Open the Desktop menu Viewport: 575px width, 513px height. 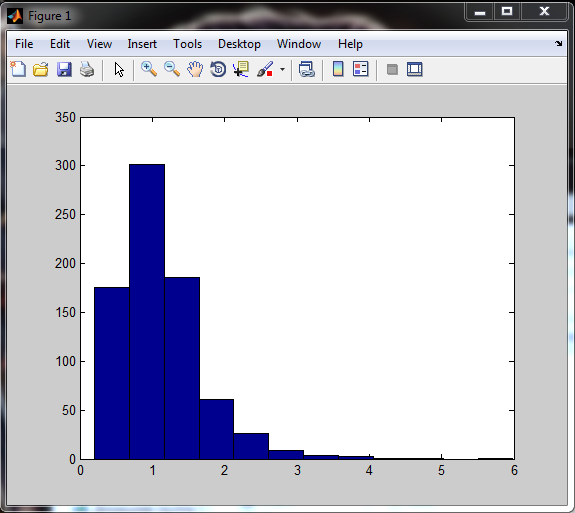pyautogui.click(x=239, y=44)
